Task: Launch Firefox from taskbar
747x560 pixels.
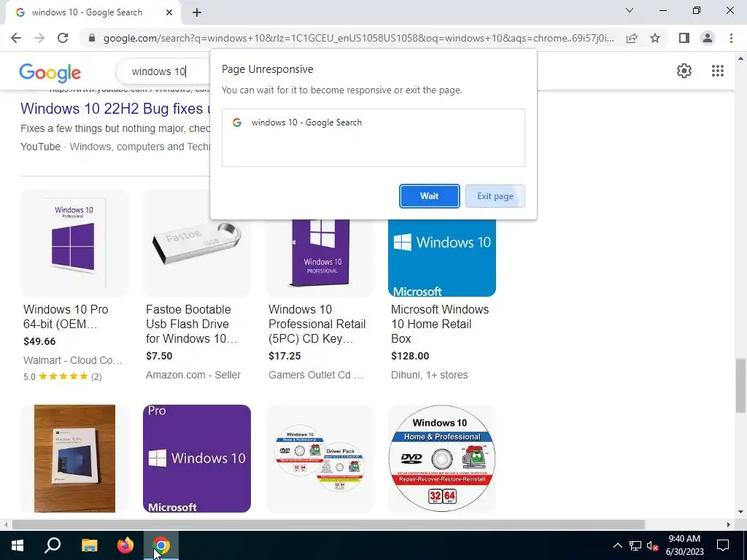Action: 125,545
